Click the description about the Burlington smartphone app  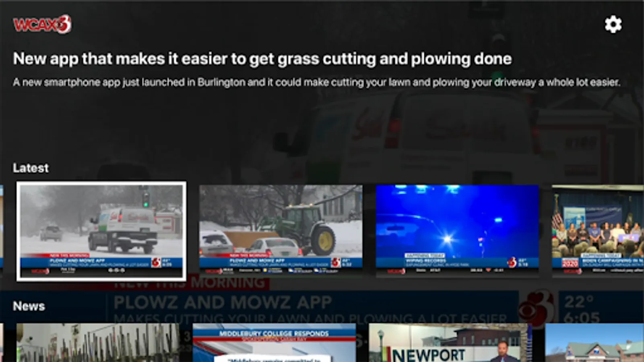[x=316, y=82]
